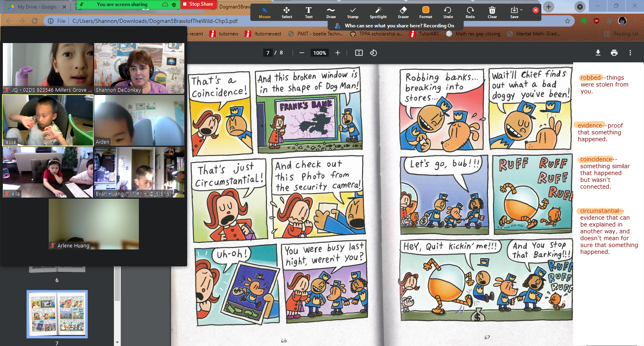Open the tutornew bookmark
Viewport: 644px width, 346px height.
coord(224,34)
